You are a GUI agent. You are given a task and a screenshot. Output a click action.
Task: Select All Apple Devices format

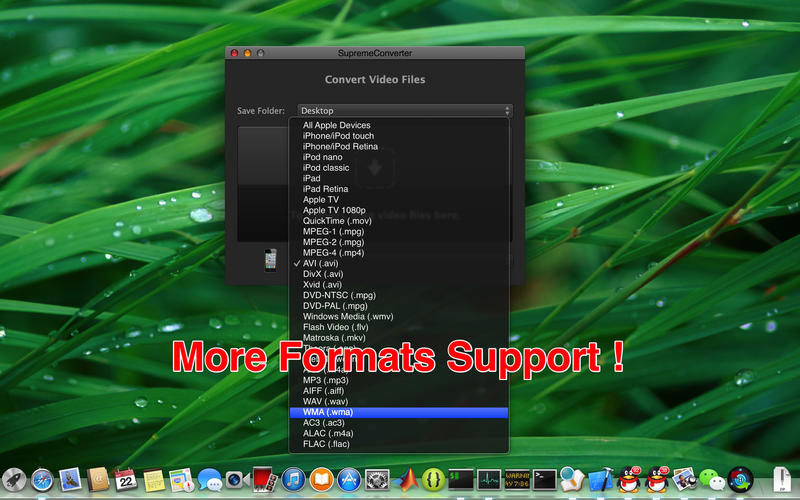click(399, 125)
